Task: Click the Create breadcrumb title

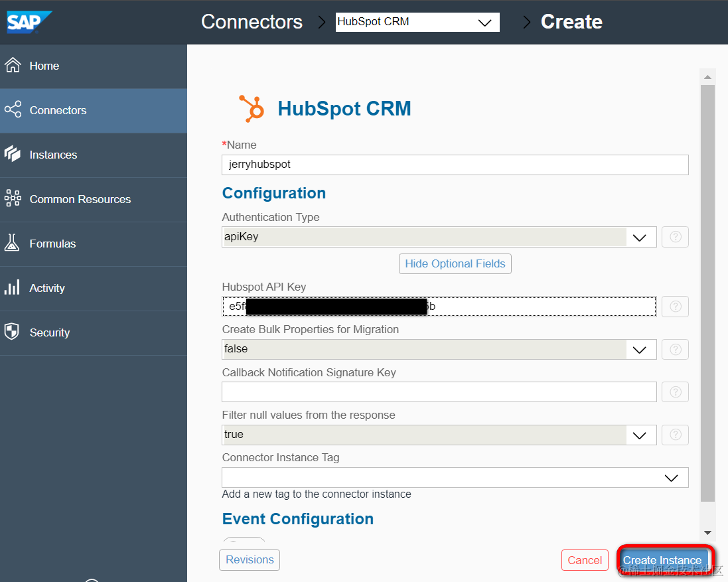Action: (571, 22)
